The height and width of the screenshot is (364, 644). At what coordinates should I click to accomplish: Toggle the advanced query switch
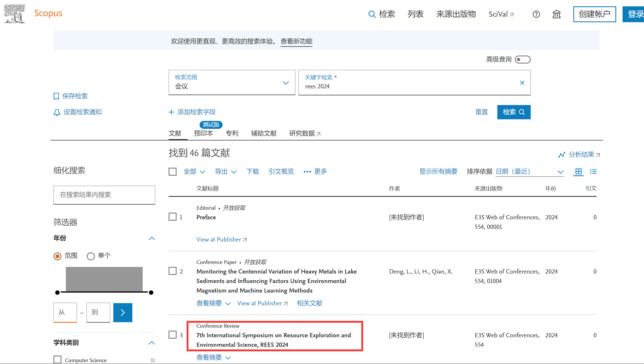pos(523,60)
